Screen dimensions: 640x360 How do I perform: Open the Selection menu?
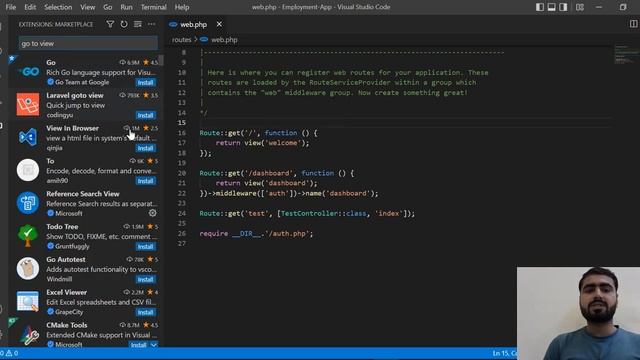(58, 7)
